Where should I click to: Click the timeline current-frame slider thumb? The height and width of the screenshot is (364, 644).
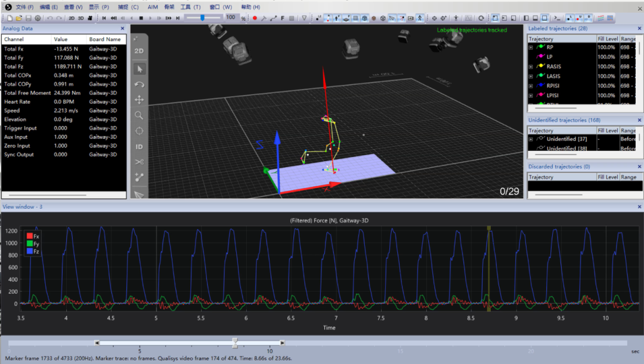[x=235, y=343]
